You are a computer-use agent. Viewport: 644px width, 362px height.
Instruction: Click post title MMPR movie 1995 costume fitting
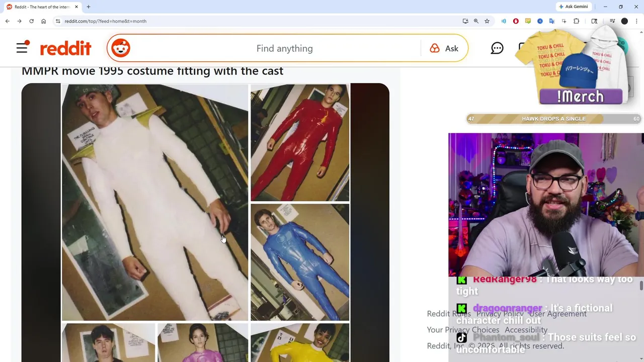click(x=152, y=71)
